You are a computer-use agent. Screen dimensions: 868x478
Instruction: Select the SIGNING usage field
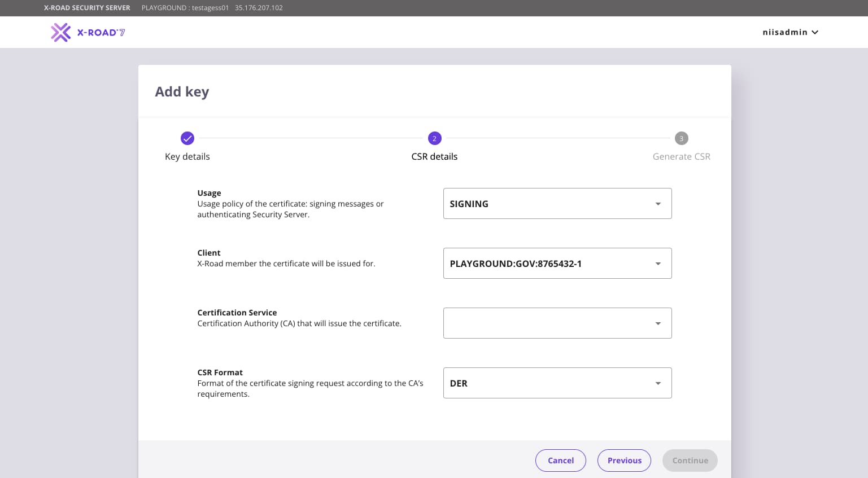click(542, 204)
